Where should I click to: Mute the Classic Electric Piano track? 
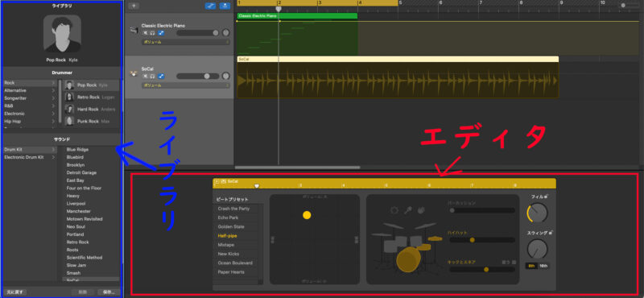[x=145, y=33]
